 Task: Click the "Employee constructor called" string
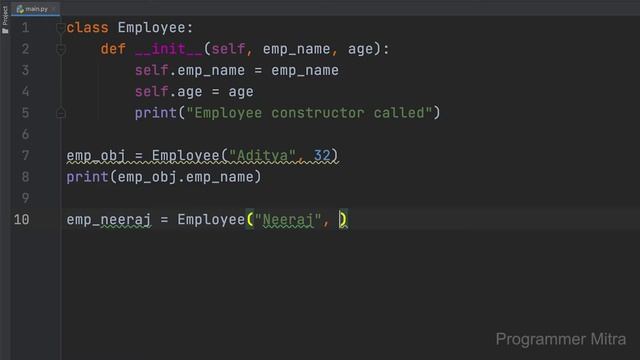click(309, 113)
